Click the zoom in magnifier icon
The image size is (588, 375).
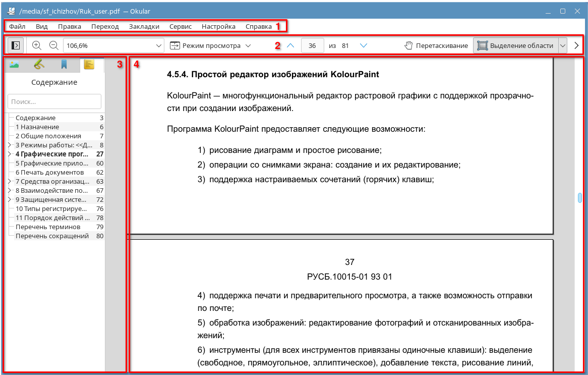coord(36,45)
